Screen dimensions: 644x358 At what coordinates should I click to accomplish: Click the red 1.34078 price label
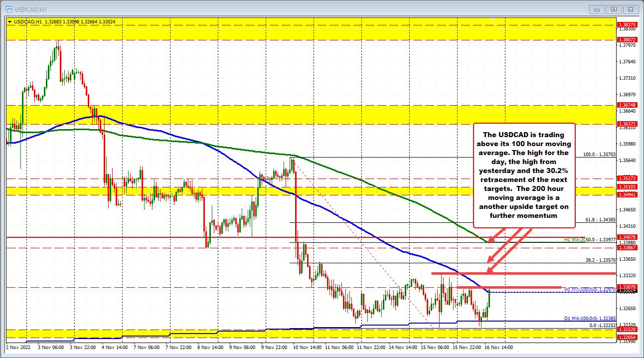click(627, 237)
